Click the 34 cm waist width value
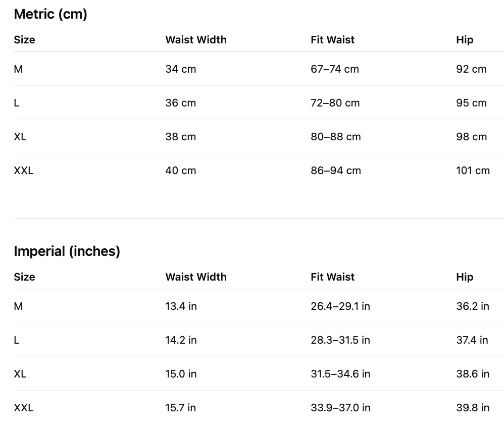 (181, 69)
